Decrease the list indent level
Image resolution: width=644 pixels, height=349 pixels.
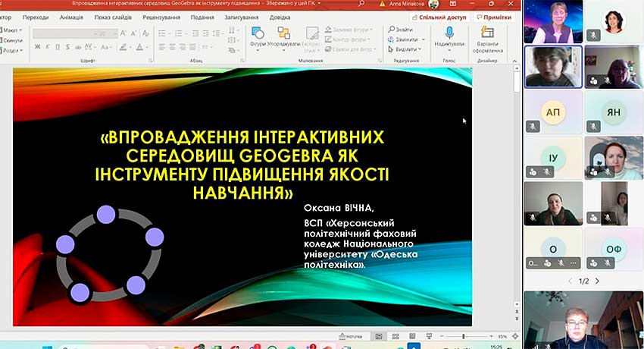195,33
